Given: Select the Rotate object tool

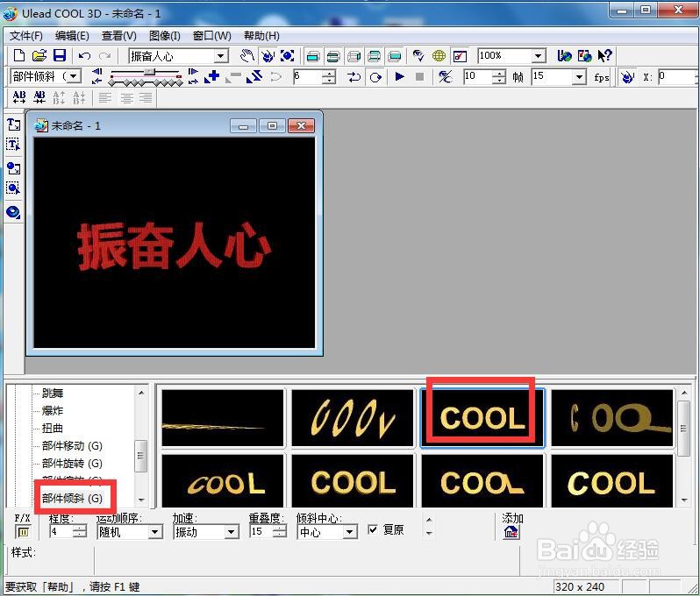Looking at the screenshot, I should (x=267, y=56).
